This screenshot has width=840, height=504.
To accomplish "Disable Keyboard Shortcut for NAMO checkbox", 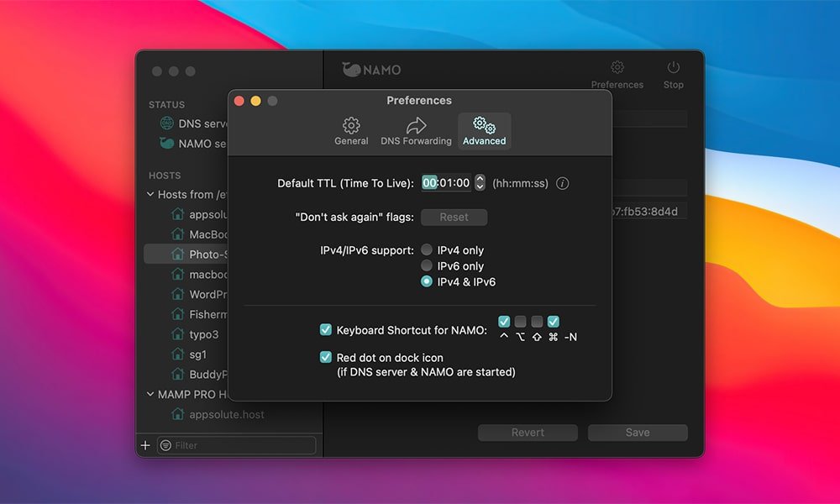I will (326, 330).
